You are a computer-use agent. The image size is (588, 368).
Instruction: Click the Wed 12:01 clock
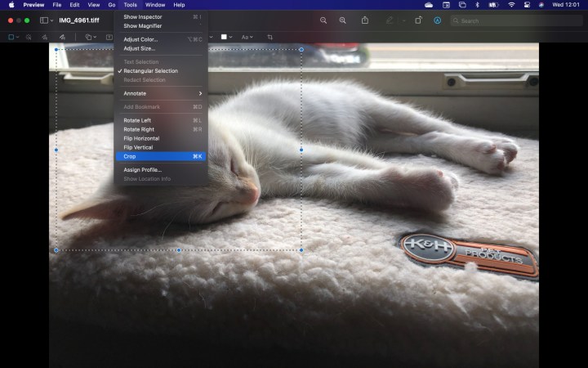pyautogui.click(x=566, y=5)
